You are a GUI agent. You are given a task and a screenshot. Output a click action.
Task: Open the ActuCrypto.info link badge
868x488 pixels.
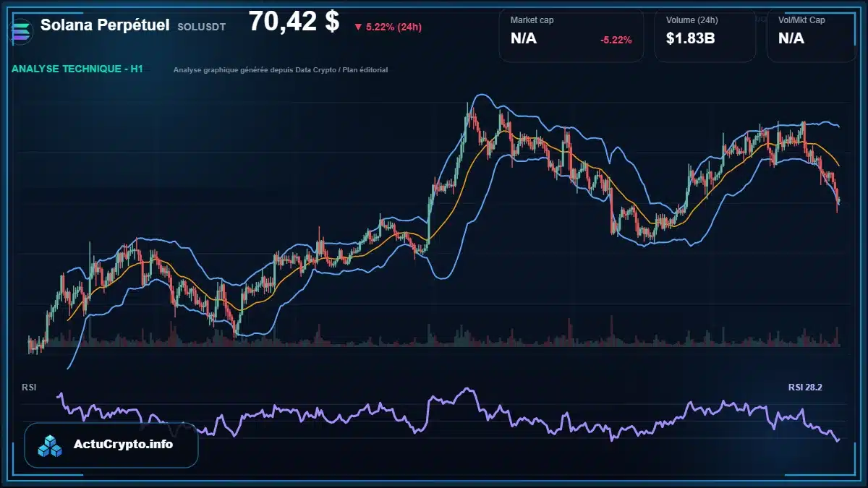111,445
